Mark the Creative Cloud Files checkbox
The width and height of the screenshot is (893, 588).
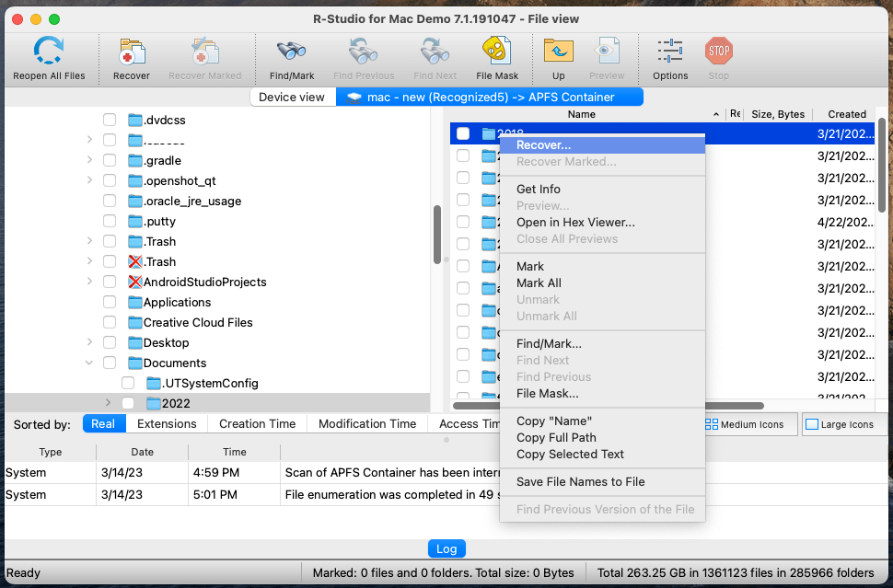point(110,323)
